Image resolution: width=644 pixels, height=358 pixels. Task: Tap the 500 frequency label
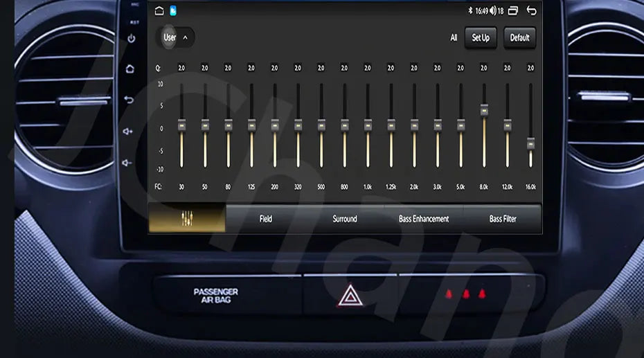[x=321, y=187]
